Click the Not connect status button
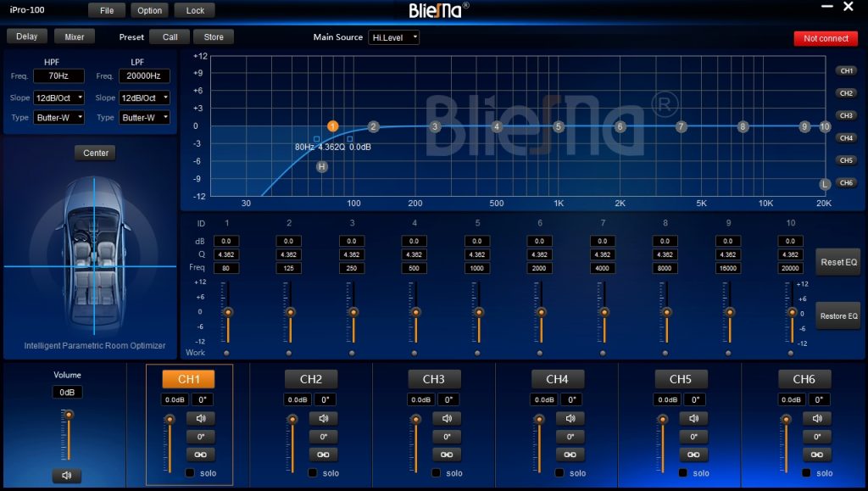Screen dimensions: 868x491 pos(826,38)
